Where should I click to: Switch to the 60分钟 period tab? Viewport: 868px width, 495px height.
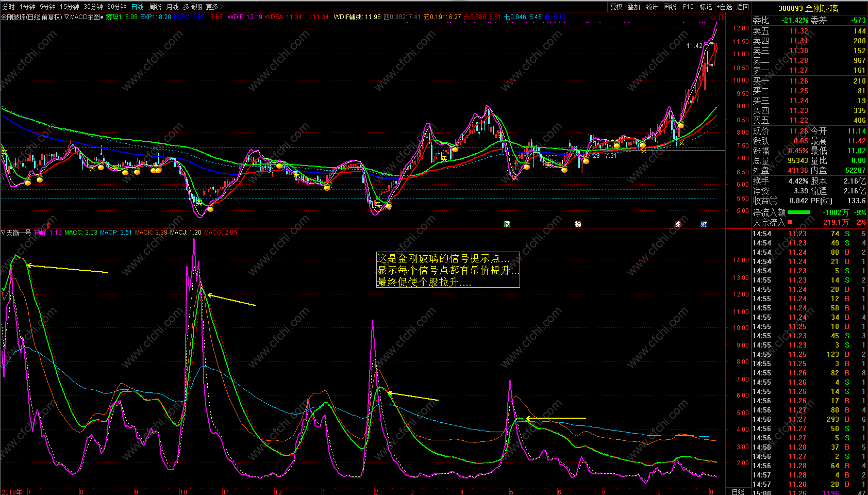click(117, 7)
